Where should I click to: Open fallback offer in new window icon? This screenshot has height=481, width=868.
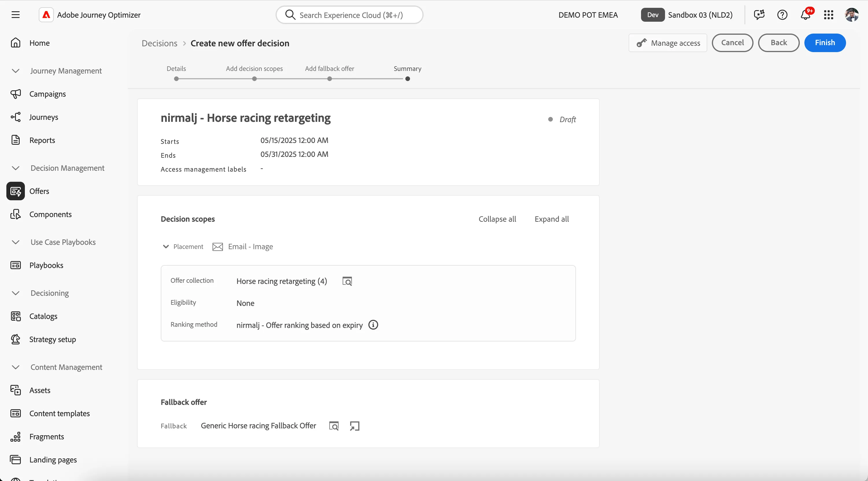pyautogui.click(x=354, y=426)
